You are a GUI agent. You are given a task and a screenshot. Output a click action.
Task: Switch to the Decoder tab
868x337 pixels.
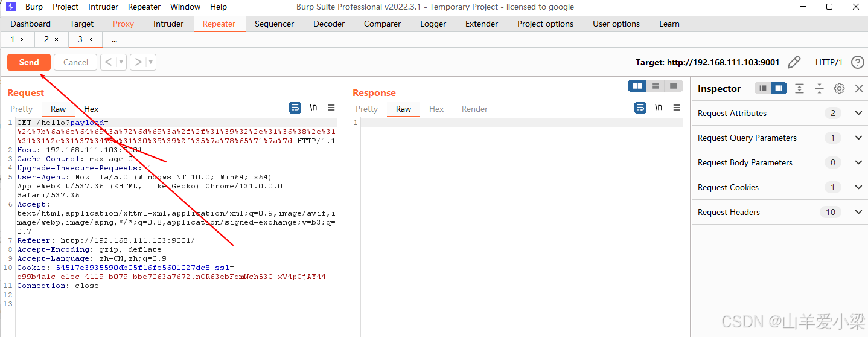tap(329, 24)
